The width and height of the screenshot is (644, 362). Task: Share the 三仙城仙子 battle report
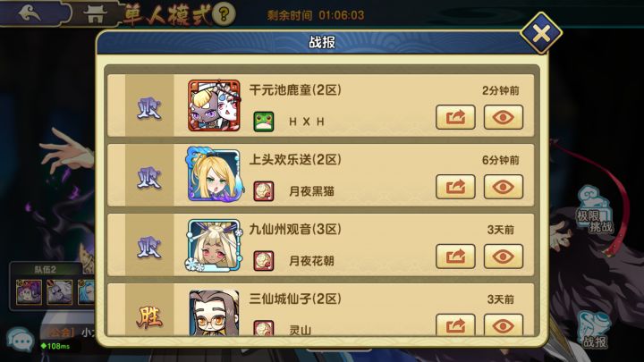[455, 324]
